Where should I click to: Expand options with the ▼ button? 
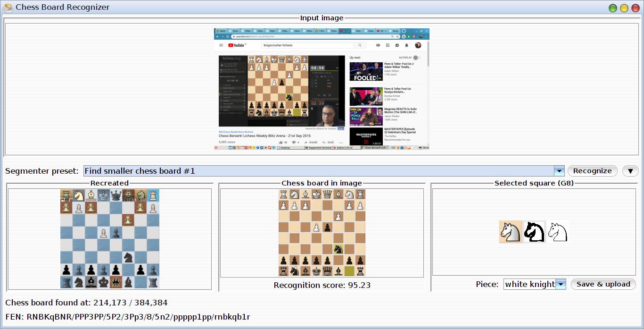click(x=630, y=171)
